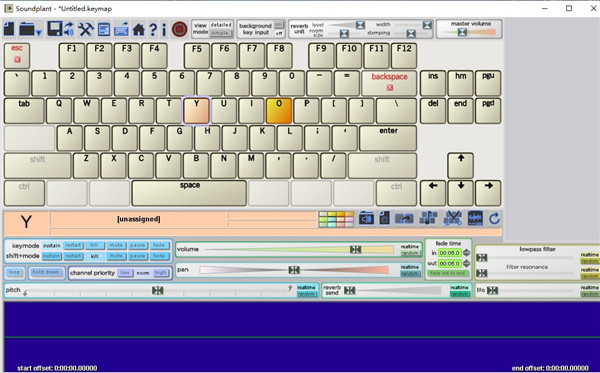Viewport: 600px width, 373px height.
Task: Click the scissors cut key icon
Action: [453, 218]
